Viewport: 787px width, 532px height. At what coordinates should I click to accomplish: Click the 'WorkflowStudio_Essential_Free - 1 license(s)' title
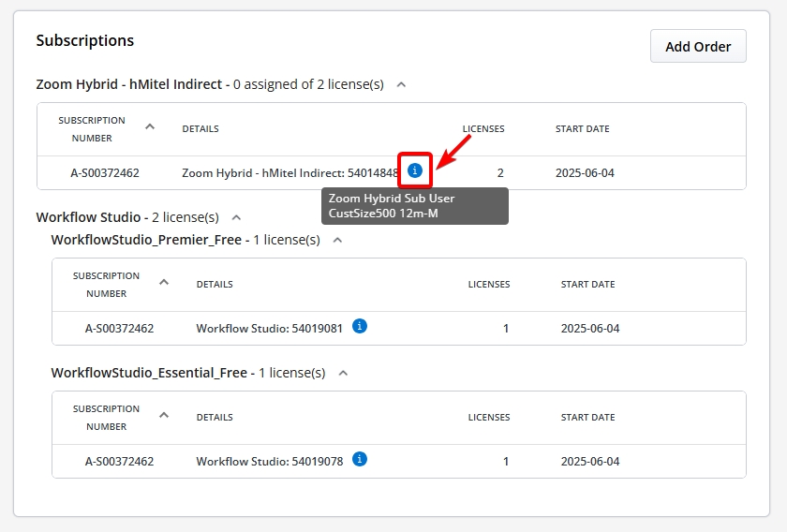point(188,373)
